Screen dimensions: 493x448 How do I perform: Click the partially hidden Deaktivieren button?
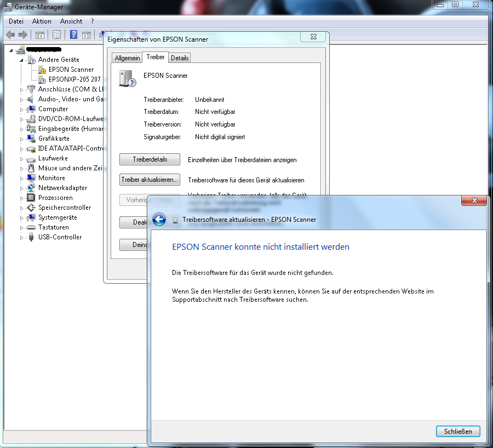coord(134,222)
